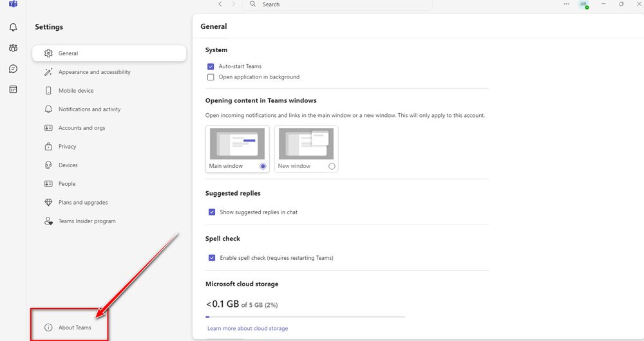Viewport: 644px width, 341px height.
Task: Open Devices settings
Action: 109,165
